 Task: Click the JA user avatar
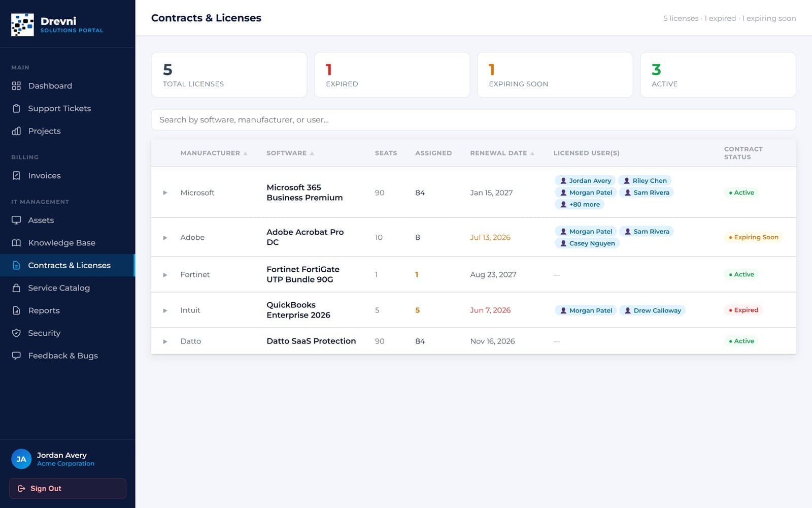(x=21, y=459)
